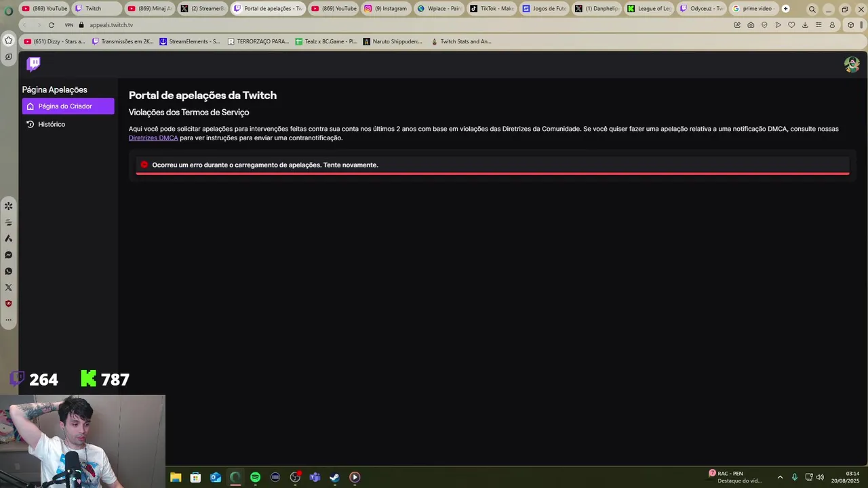Open WhatsApp in the Opera sidebar
Screen dimensions: 868x488
[x=9, y=271]
